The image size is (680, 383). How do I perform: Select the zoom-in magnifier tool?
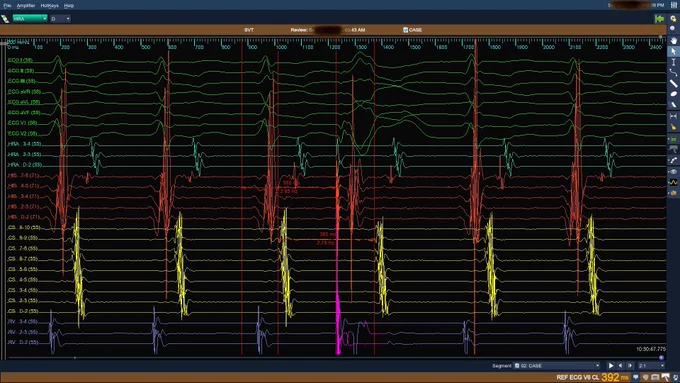pyautogui.click(x=673, y=19)
